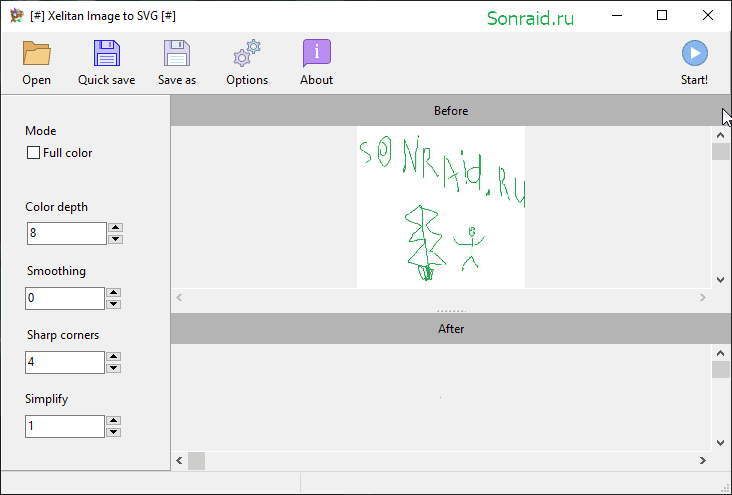
Task: Increase Sharp corners with the up arrow
Action: tap(113, 356)
